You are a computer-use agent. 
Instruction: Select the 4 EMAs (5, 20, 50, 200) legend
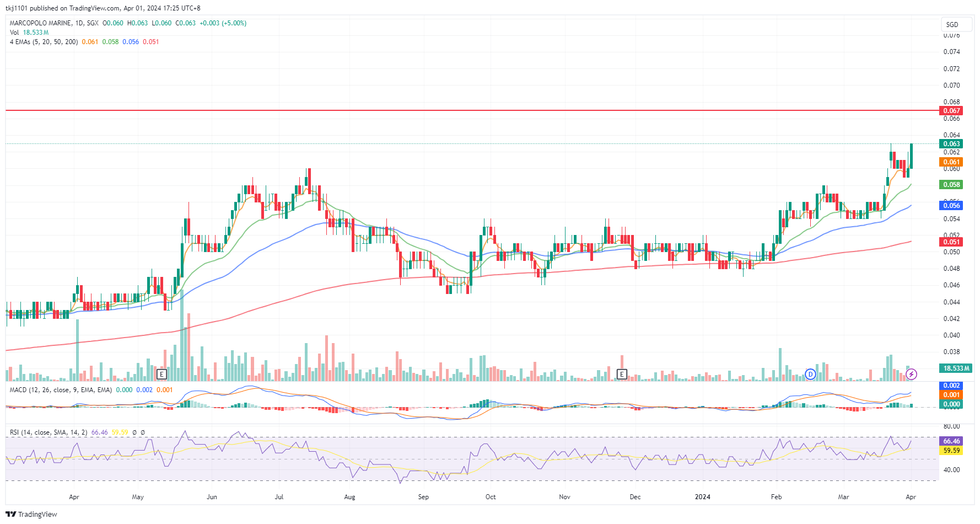click(44, 42)
